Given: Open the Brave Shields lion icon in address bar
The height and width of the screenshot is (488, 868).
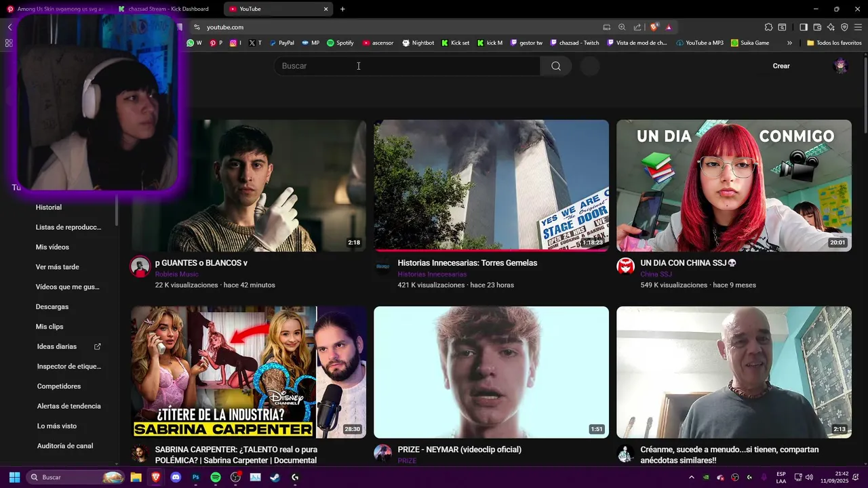Looking at the screenshot, I should click(x=654, y=27).
